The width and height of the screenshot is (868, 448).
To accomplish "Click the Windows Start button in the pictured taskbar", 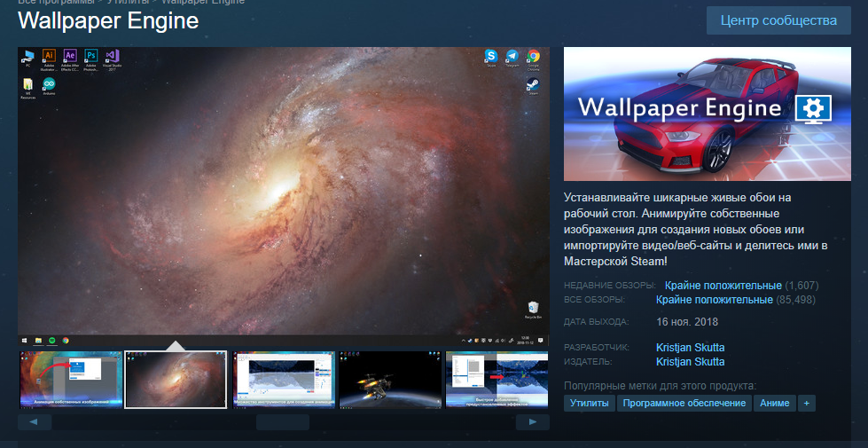I will pos(24,340).
